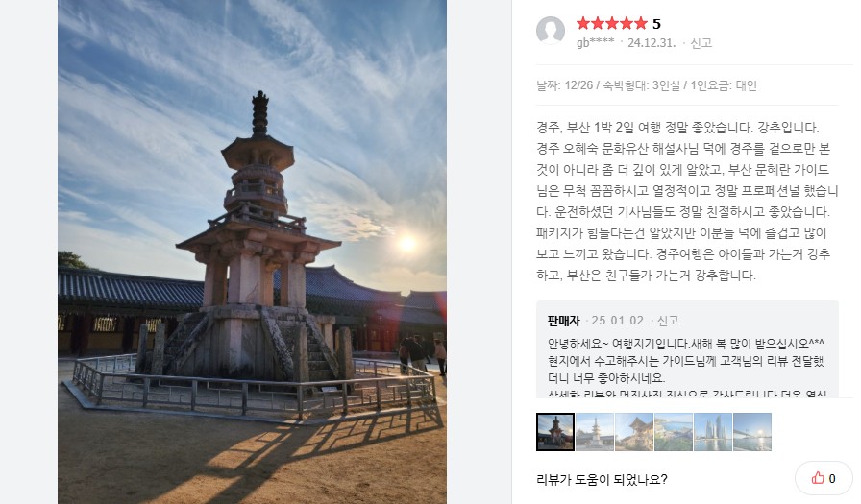This screenshot has height=504, width=861.
Task: Click the rating number 5 beside stars
Action: point(656,24)
